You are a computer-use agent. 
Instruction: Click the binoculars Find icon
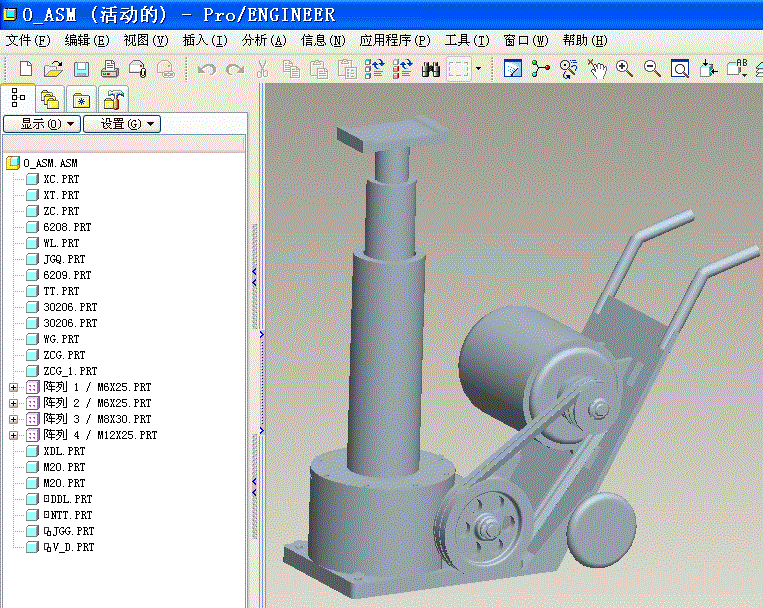(x=432, y=69)
